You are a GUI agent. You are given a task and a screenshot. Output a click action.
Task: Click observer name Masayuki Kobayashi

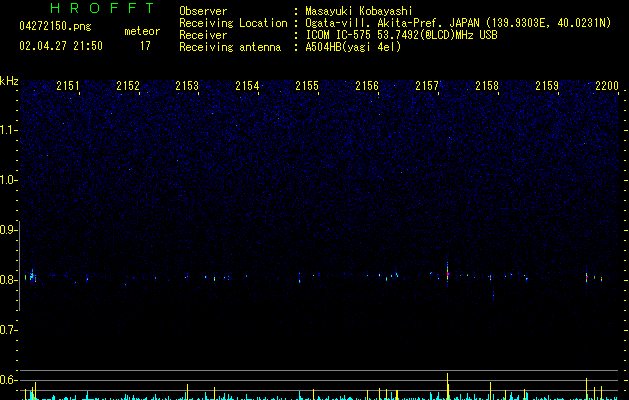pyautogui.click(x=359, y=11)
